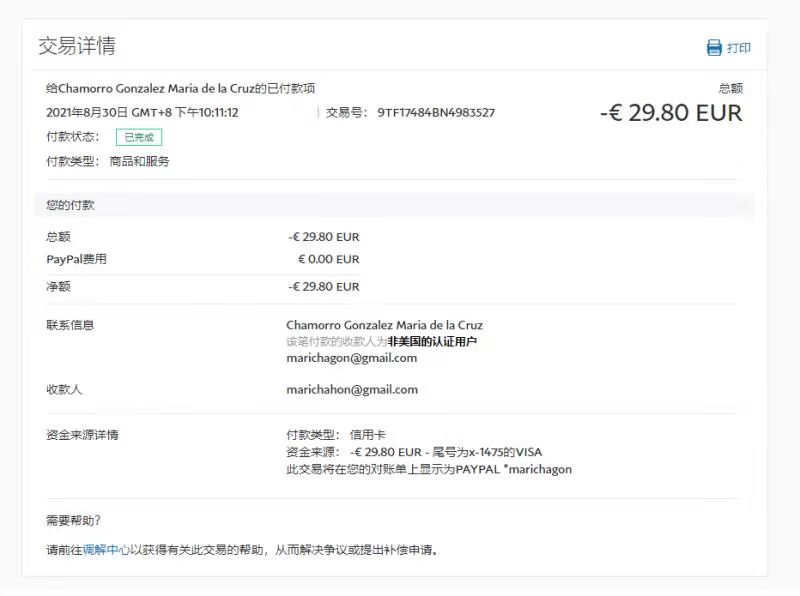The height and width of the screenshot is (596, 800).
Task: Click the 商品和服务 payment type value
Action: [139, 161]
